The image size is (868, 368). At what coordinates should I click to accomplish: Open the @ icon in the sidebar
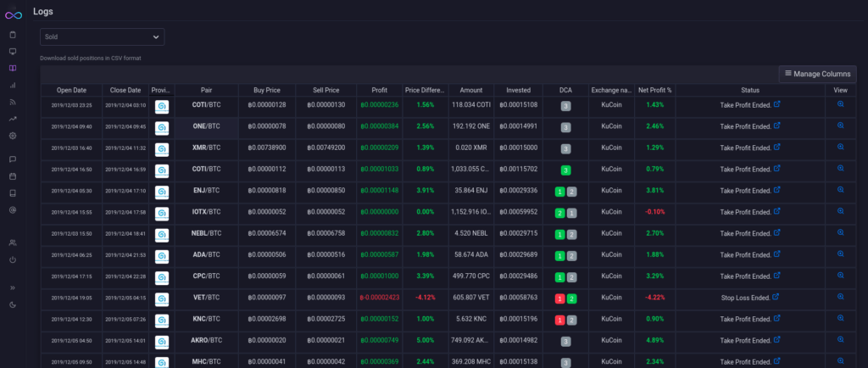(12, 209)
